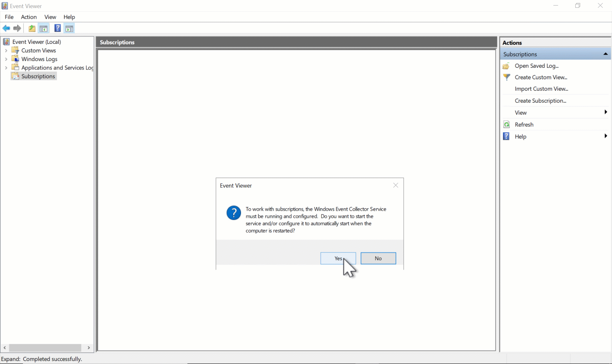Image resolution: width=612 pixels, height=364 pixels.
Task: Click the Event Viewer title bar app icon
Action: coord(5,6)
